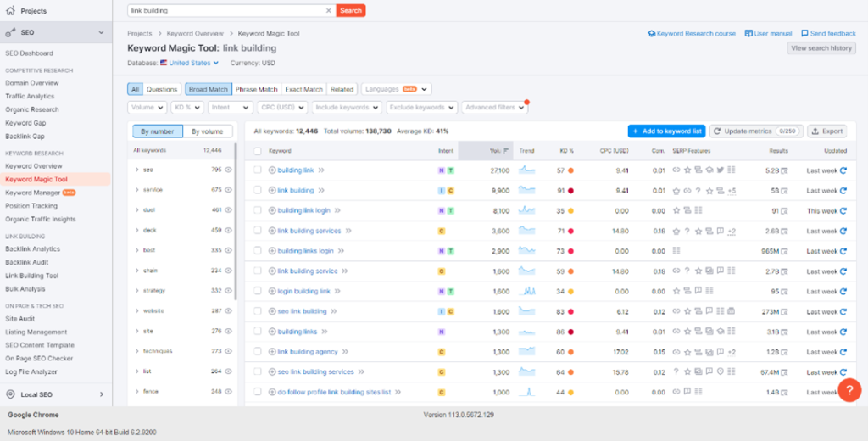Open the Intent filter dropdown

tap(231, 108)
